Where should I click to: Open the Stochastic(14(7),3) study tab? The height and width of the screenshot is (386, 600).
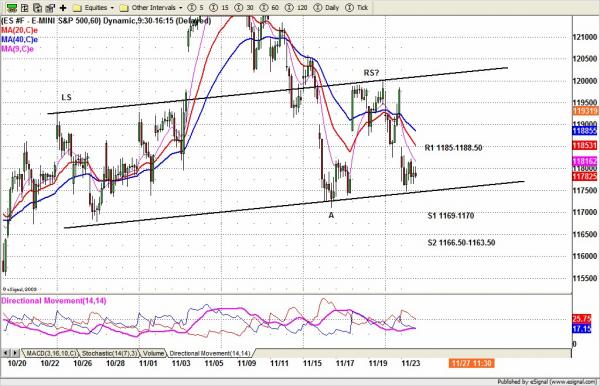coord(109,353)
